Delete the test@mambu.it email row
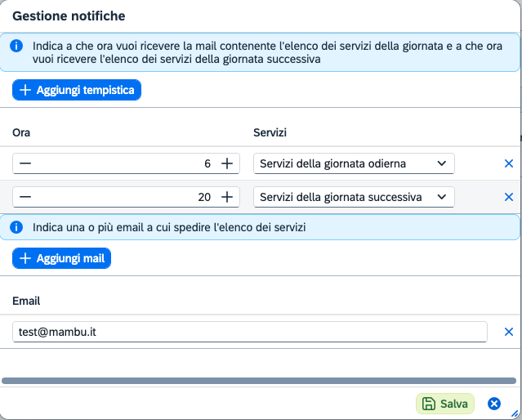This screenshot has height=420, width=522. 508,332
